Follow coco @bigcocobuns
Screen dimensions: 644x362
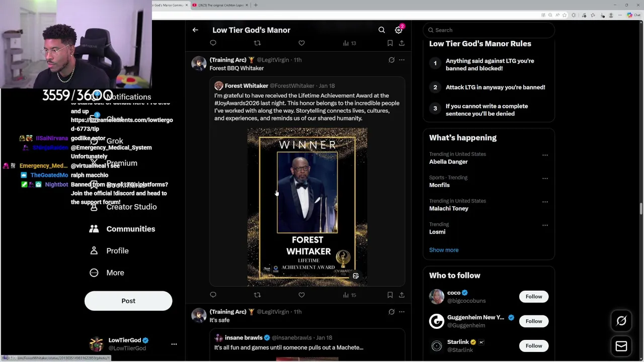click(x=534, y=297)
